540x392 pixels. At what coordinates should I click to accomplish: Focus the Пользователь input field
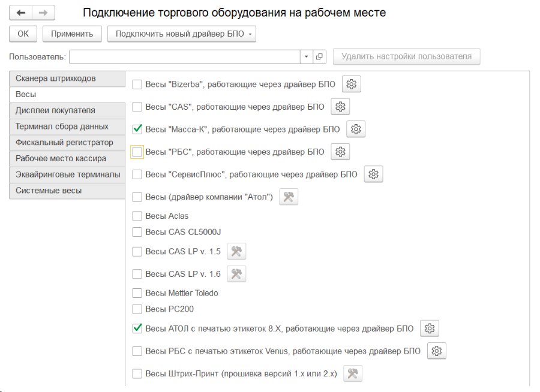[185, 56]
